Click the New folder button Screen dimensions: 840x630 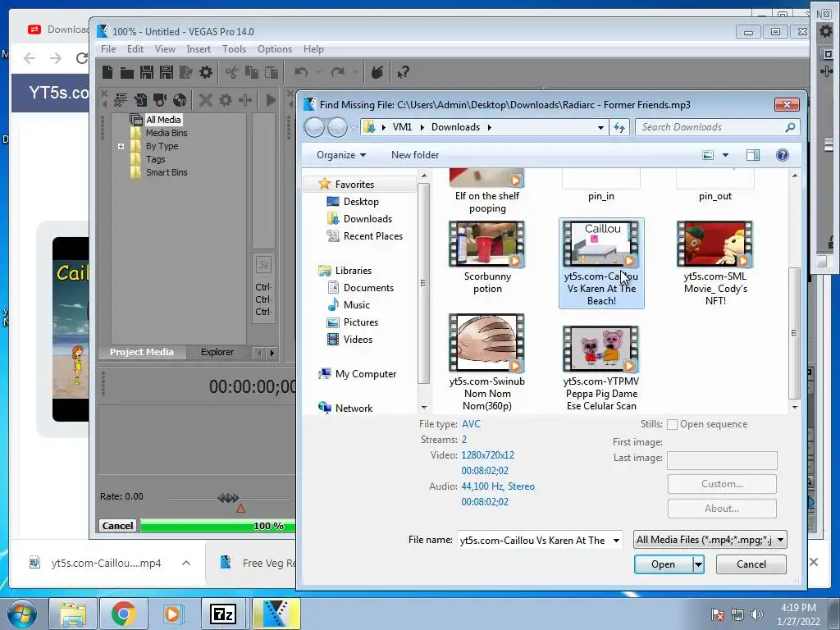(414, 155)
